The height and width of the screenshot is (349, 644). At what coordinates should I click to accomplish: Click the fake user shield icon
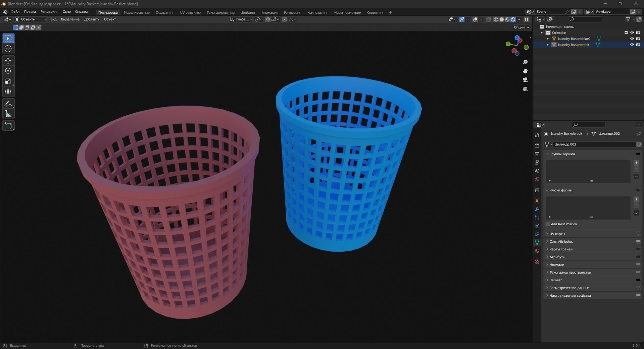pyautogui.click(x=639, y=144)
